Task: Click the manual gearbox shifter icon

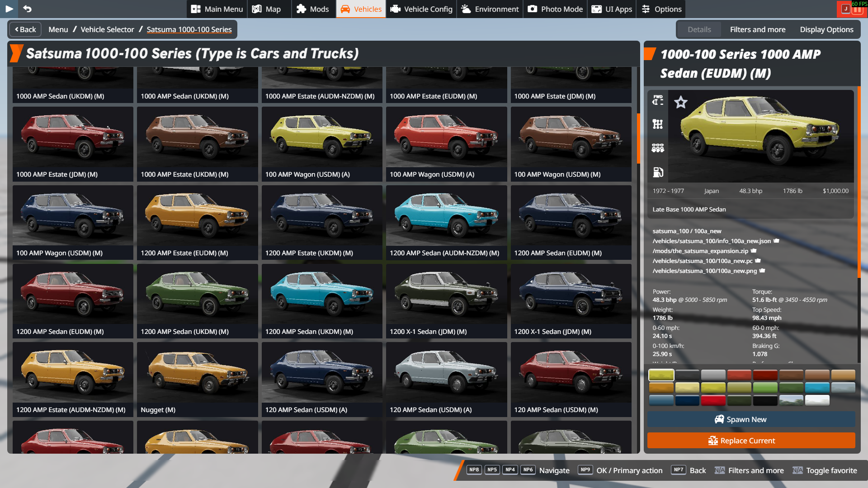Action: [658, 124]
